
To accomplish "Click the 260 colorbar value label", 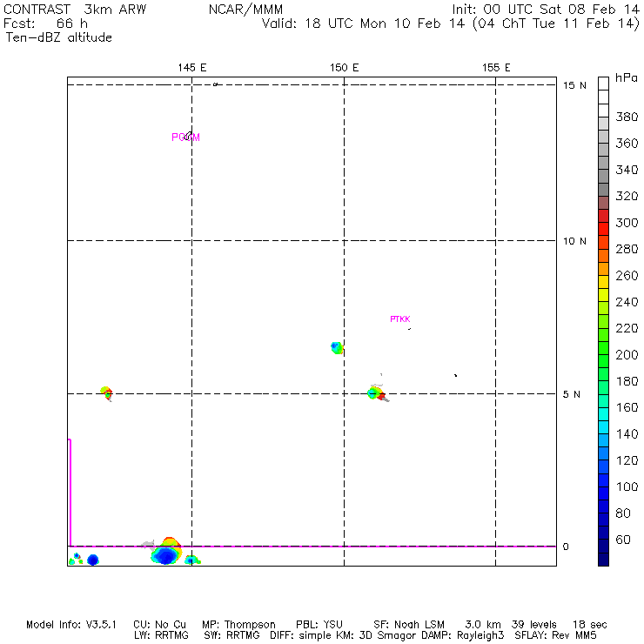I will tap(627, 276).
